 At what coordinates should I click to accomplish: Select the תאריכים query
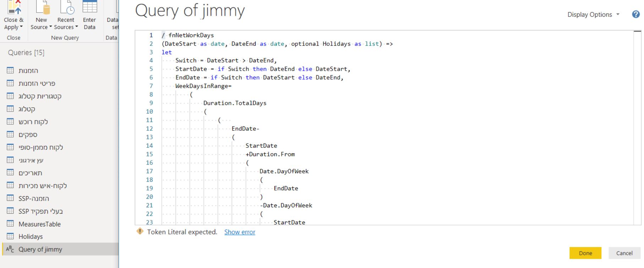(x=60, y=173)
